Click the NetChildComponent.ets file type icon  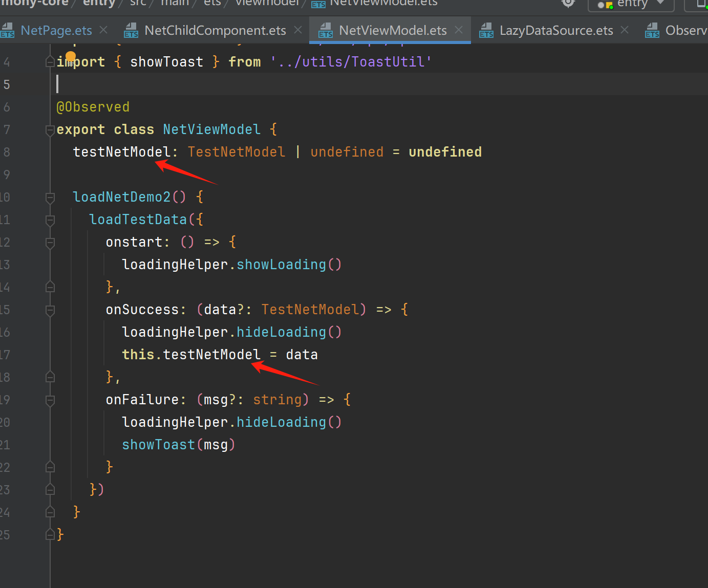click(131, 31)
